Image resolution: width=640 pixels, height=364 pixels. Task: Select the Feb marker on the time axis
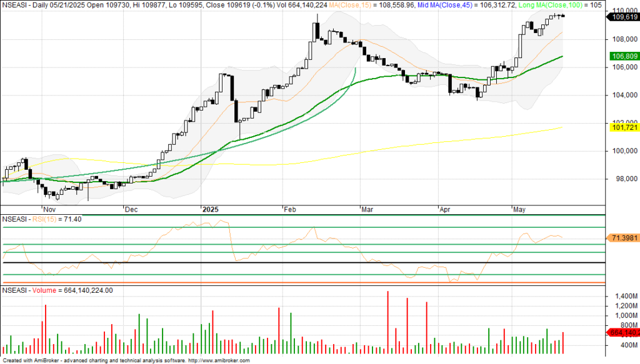290,210
